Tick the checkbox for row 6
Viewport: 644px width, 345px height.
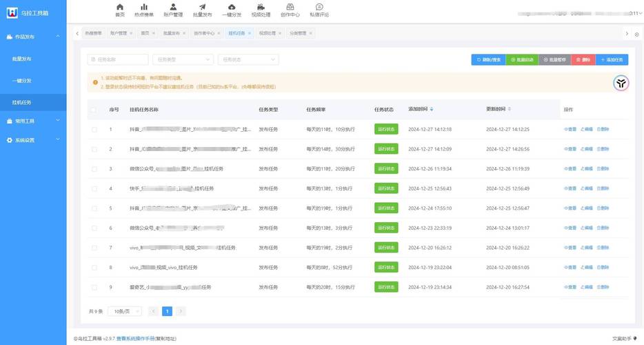pyautogui.click(x=94, y=228)
